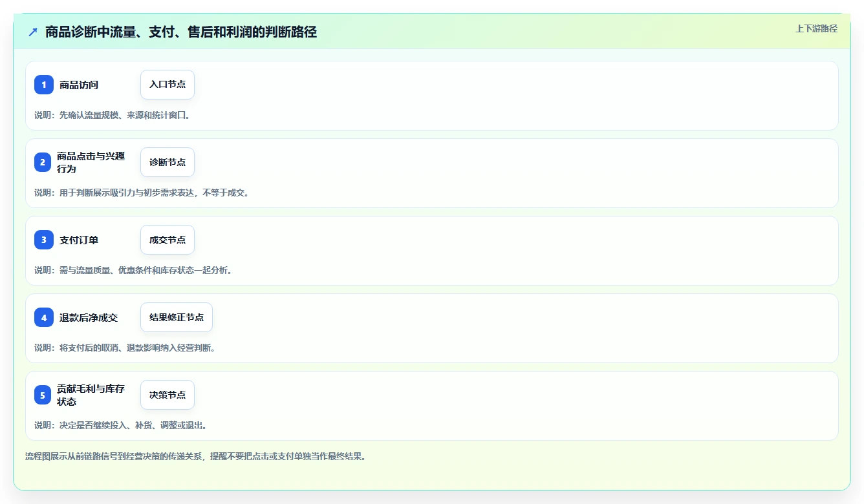The width and height of the screenshot is (864, 504).
Task: Click the description 先确认流量规模、来源和统计窗口
Action: [113, 115]
